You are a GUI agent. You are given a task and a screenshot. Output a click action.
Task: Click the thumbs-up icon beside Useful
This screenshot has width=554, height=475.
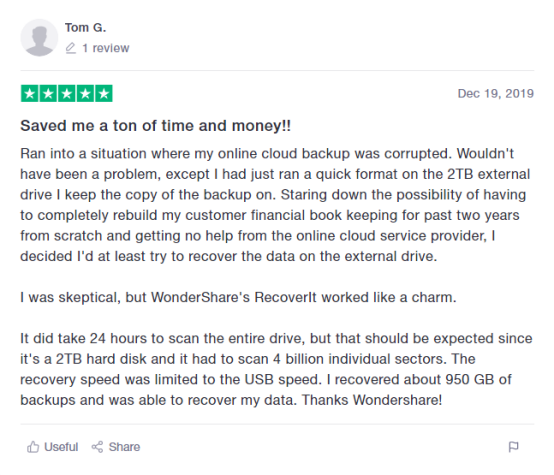[x=33, y=447]
